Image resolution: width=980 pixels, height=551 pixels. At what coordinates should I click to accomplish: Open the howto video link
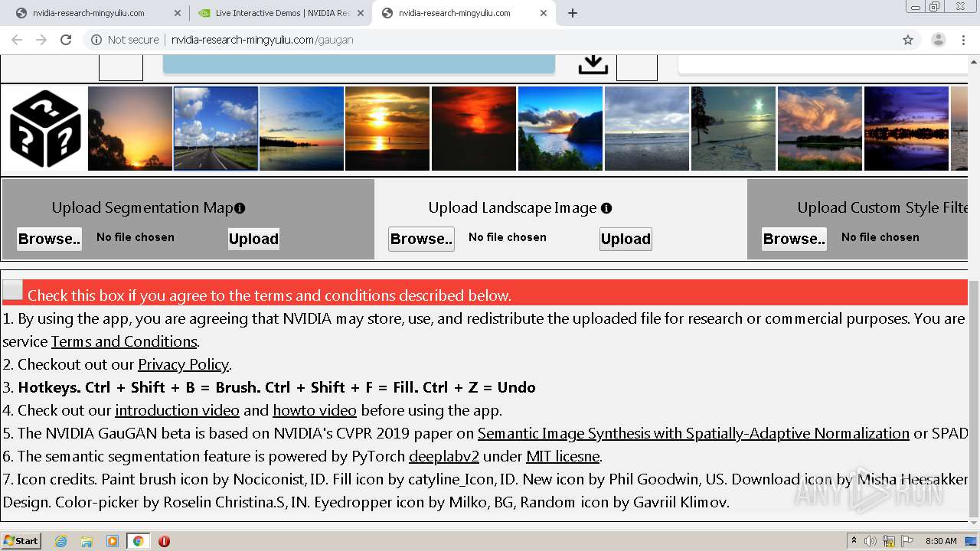pyautogui.click(x=315, y=410)
